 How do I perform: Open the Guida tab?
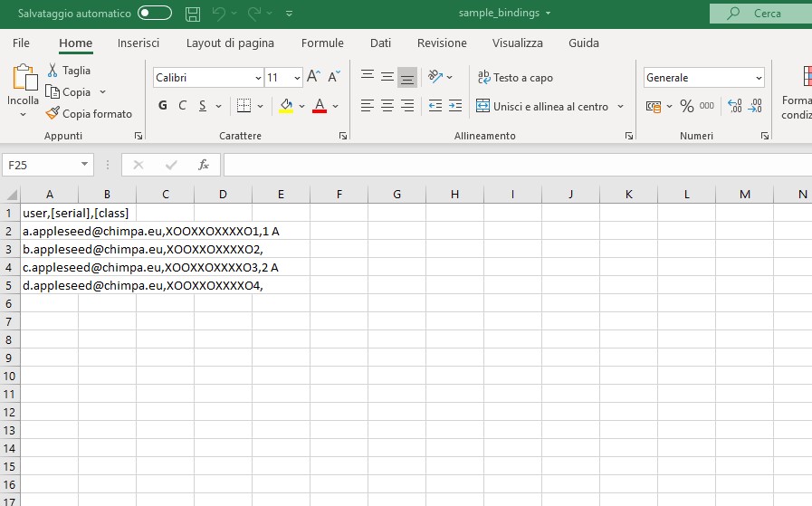pyautogui.click(x=584, y=43)
